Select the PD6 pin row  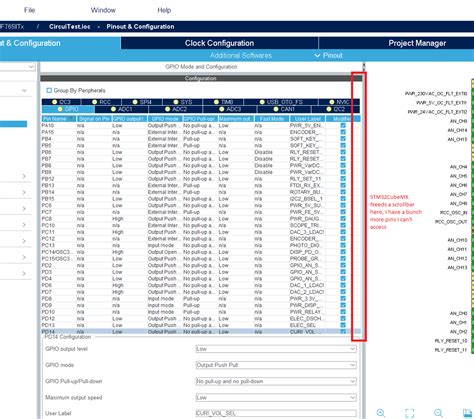(201, 285)
